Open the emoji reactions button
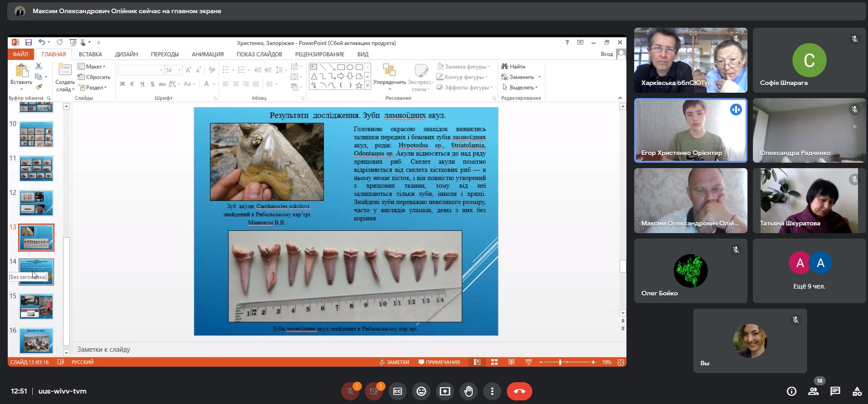This screenshot has width=868, height=404. [421, 391]
